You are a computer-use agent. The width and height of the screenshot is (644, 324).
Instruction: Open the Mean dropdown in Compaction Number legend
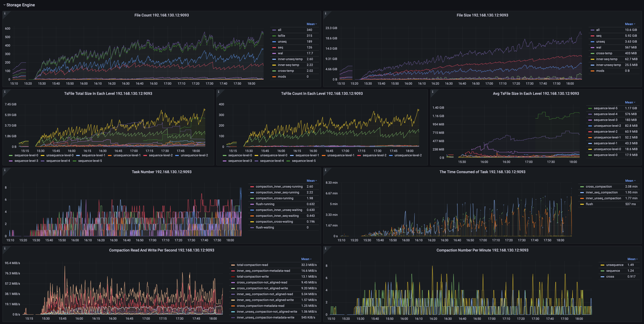pyautogui.click(x=632, y=259)
